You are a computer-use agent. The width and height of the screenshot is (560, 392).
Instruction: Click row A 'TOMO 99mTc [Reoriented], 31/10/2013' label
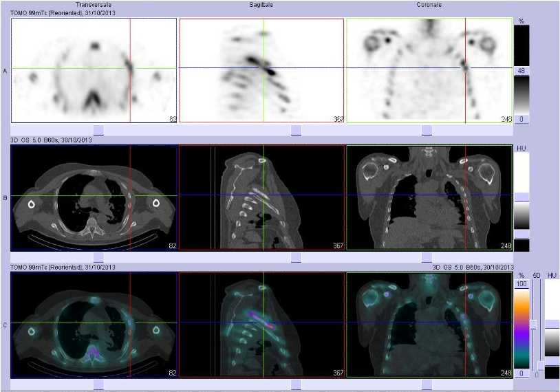(63, 13)
